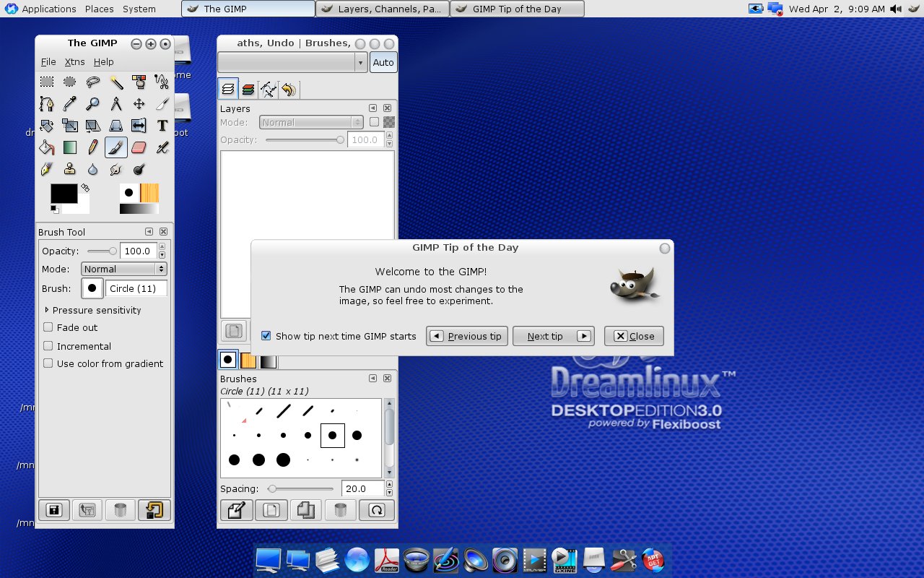Select the Ellipse Select tool
The image size is (924, 578).
[x=70, y=82]
